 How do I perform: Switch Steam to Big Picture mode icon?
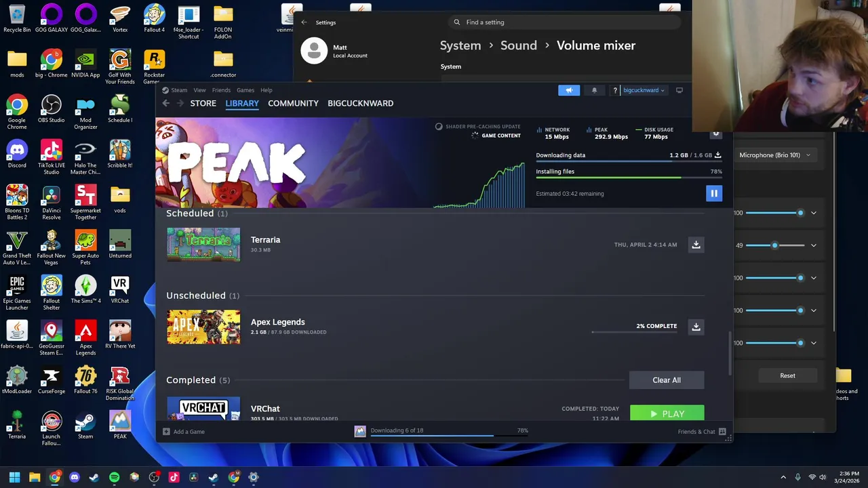[679, 90]
